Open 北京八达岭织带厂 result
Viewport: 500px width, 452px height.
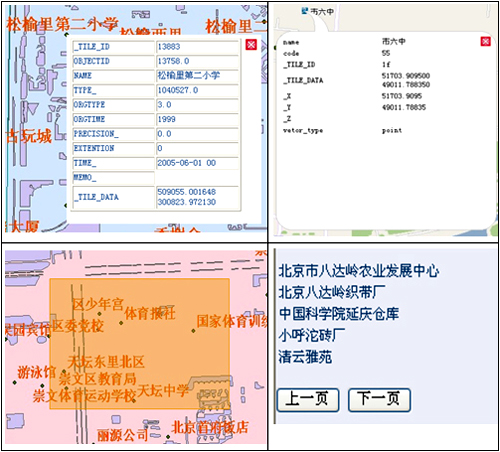tap(332, 292)
